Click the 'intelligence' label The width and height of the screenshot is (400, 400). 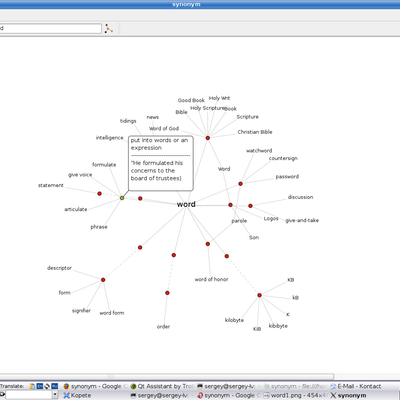(x=110, y=138)
